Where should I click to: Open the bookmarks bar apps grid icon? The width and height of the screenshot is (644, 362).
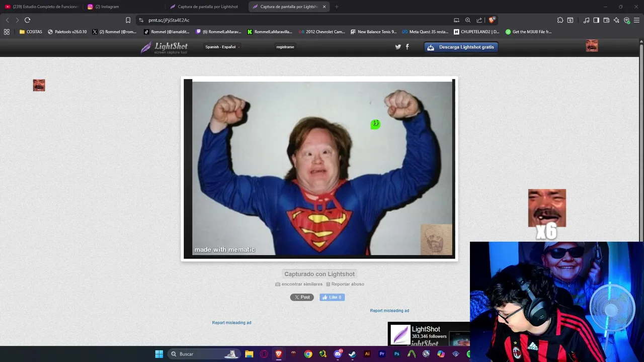tap(7, 32)
